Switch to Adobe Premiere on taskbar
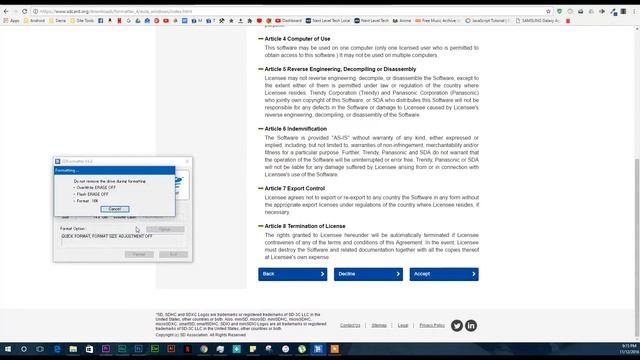 tap(106, 349)
